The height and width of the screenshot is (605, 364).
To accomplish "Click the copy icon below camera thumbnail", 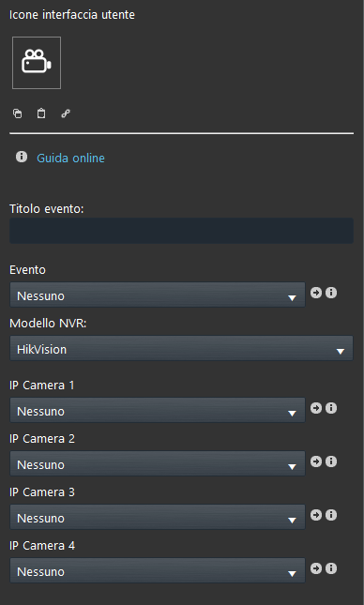I will pyautogui.click(x=18, y=113).
